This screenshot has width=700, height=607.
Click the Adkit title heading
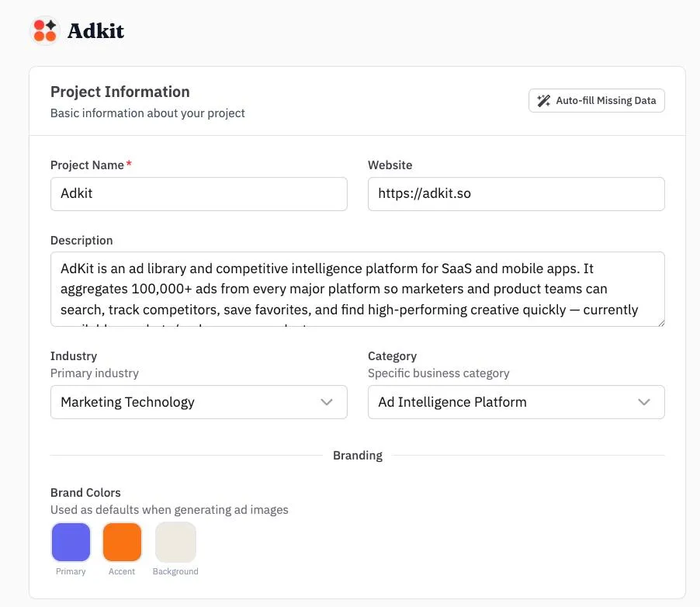[x=95, y=32]
